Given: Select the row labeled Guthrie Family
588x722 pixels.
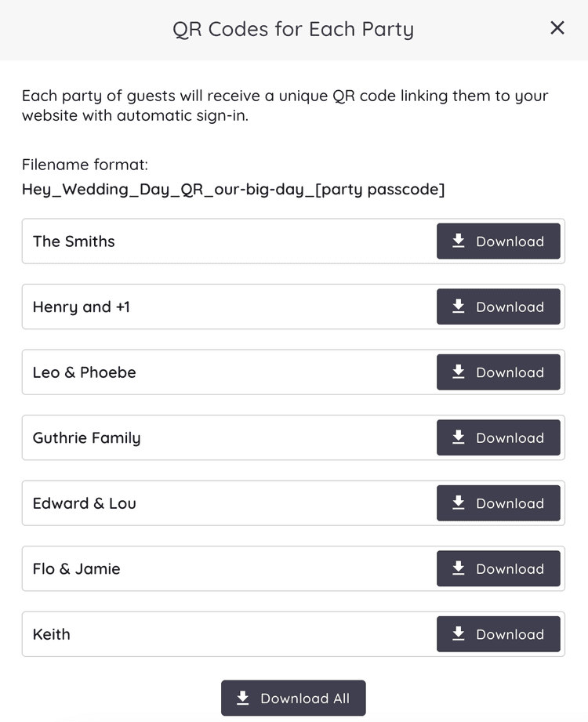Looking at the screenshot, I should (x=196, y=437).
